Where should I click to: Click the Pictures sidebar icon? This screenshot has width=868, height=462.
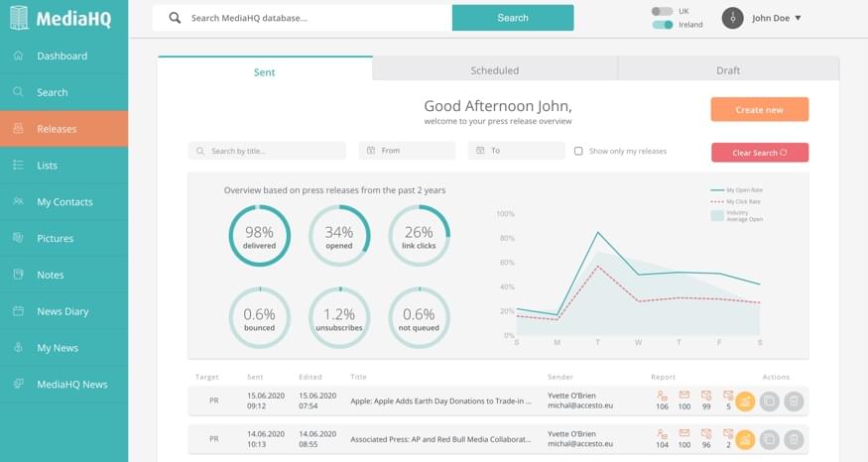[x=18, y=238]
